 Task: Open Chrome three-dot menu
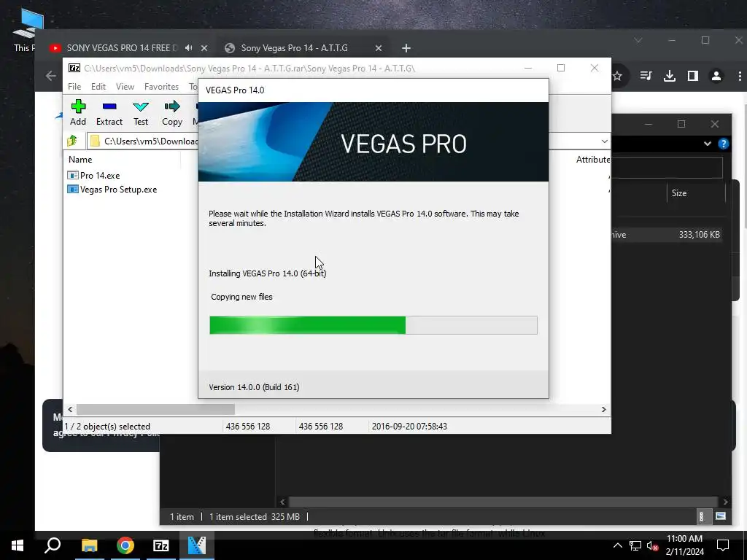[x=740, y=76]
